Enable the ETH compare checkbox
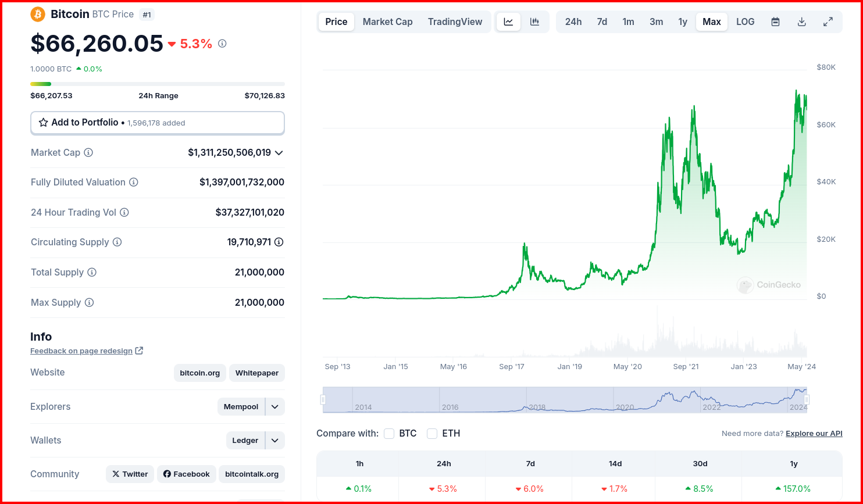The height and width of the screenshot is (504, 863). (x=432, y=434)
